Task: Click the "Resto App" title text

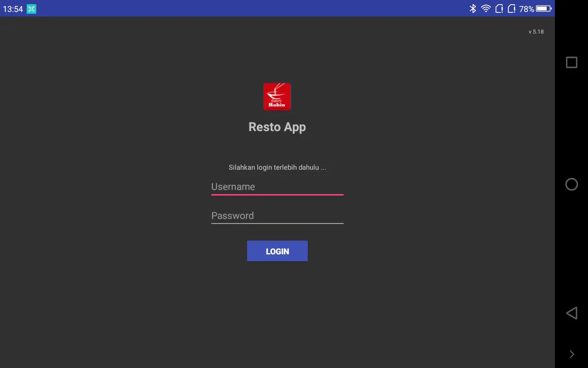Action: [277, 127]
